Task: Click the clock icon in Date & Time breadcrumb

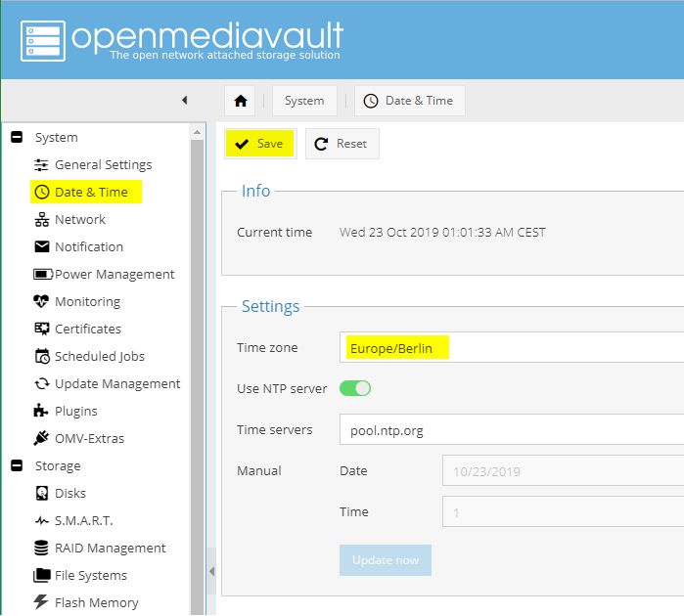Action: 371,101
